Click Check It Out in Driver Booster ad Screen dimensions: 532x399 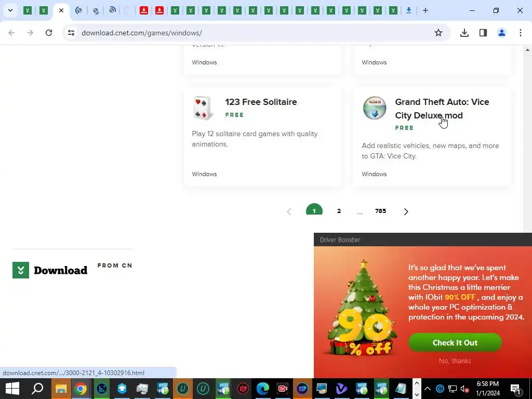pos(455,343)
